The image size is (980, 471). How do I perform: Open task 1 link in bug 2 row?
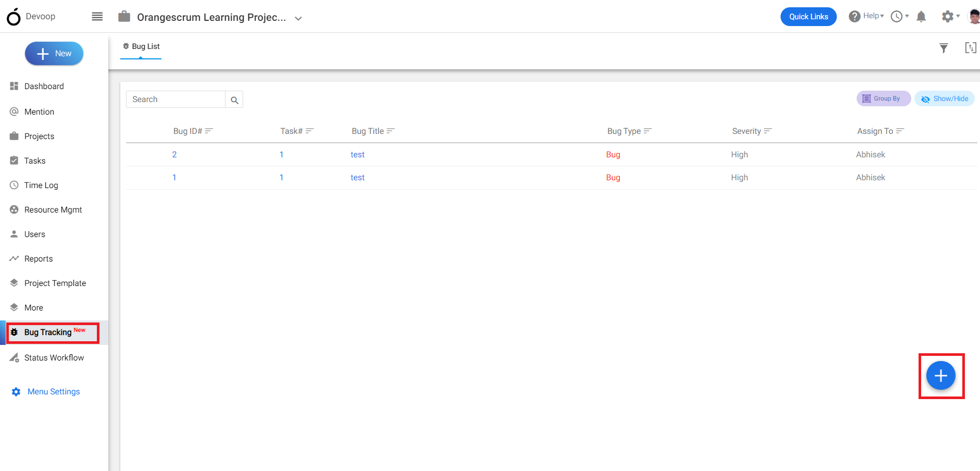(282, 155)
